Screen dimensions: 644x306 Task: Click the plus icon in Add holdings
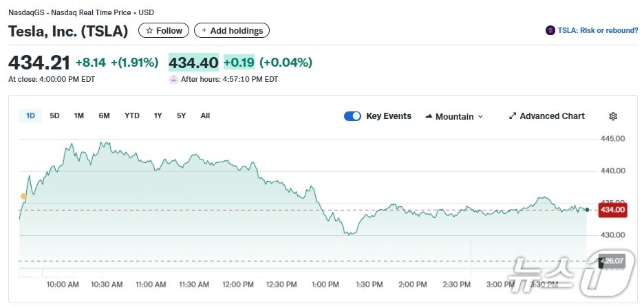pos(204,30)
